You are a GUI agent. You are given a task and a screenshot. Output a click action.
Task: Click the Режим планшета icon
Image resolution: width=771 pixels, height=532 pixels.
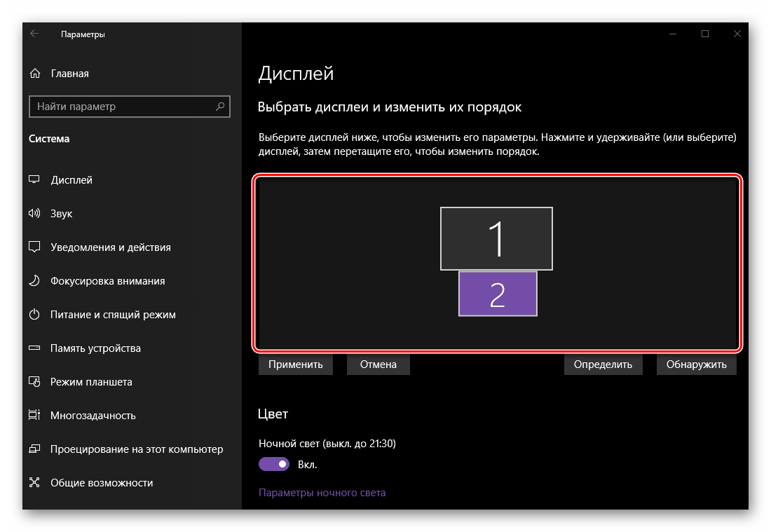click(x=34, y=382)
